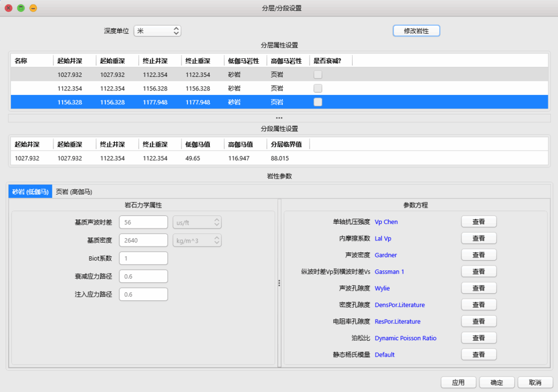
Task: Click the Vp Chen equation link
Action: coord(386,222)
